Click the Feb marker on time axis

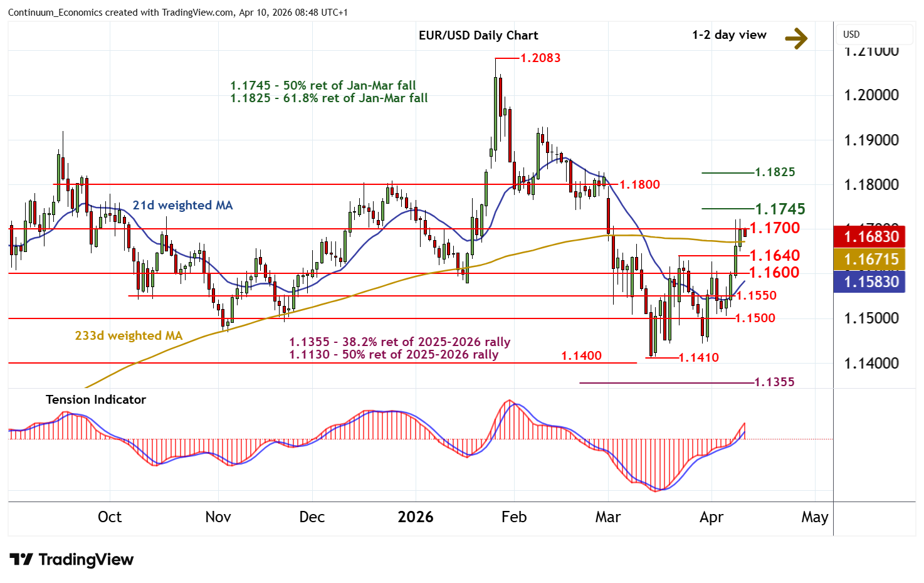pyautogui.click(x=514, y=517)
